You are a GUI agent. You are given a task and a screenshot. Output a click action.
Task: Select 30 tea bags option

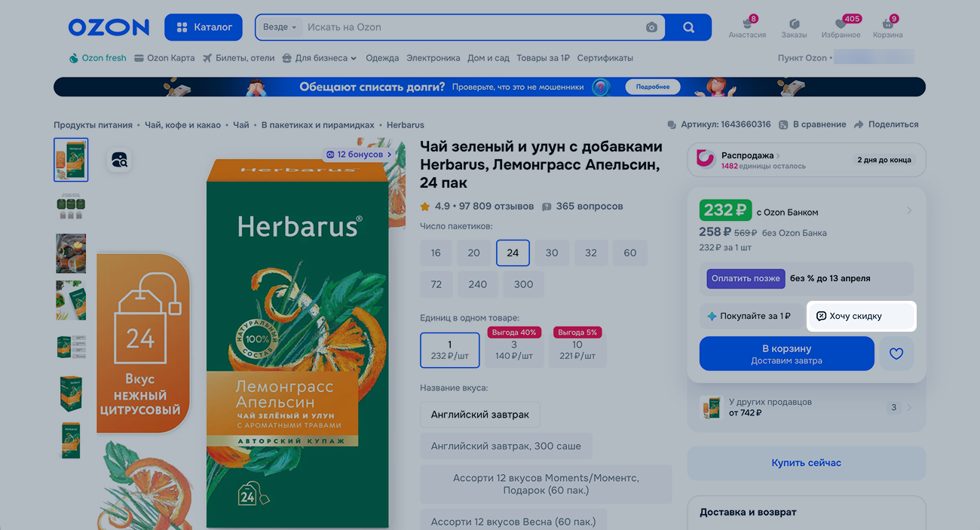[552, 253]
